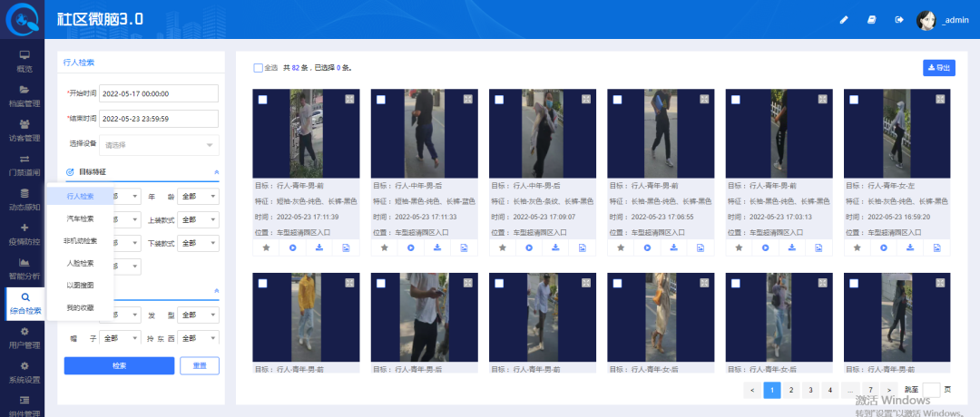Download the 16:59:20 record image
980x417 pixels.
point(910,247)
